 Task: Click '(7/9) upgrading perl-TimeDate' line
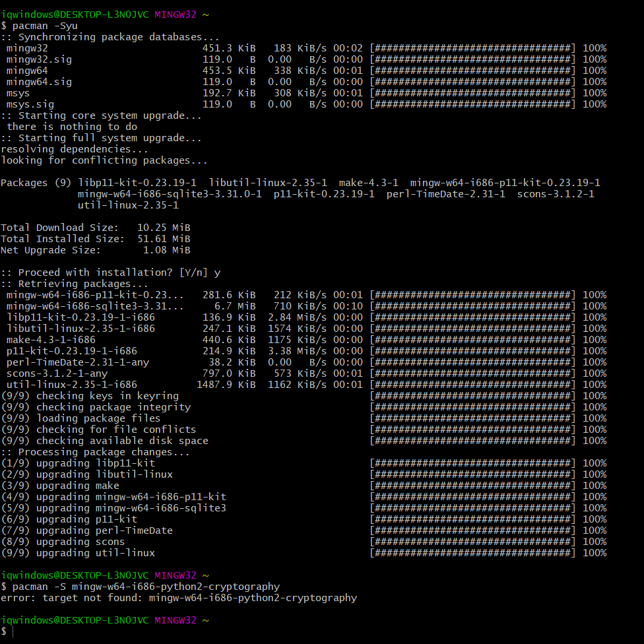coord(86,531)
